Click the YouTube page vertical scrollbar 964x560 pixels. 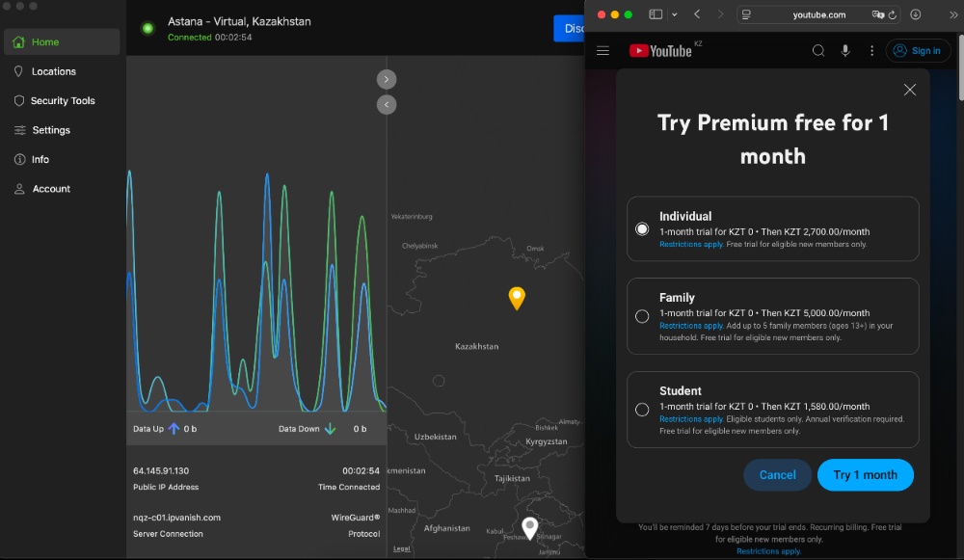coord(960,67)
